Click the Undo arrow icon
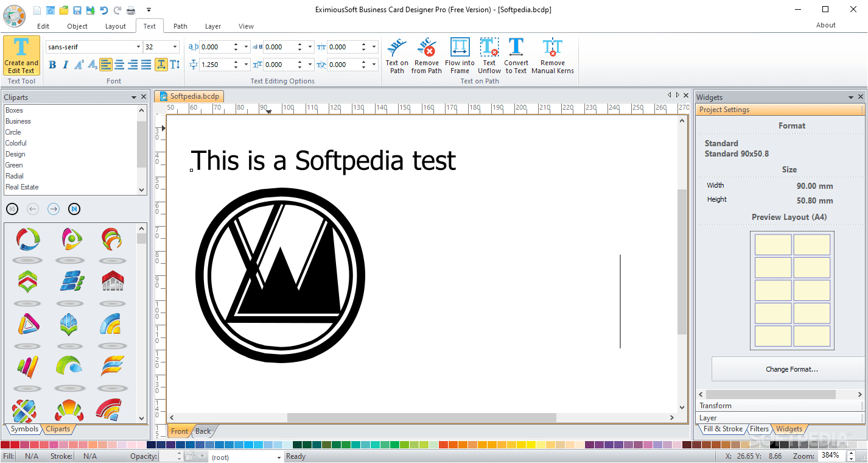 pos(103,10)
